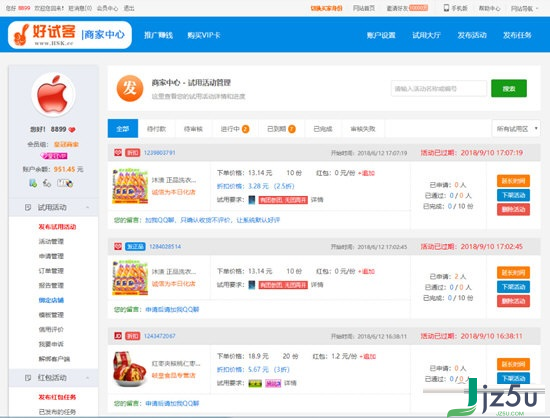Click the phone icon next to 手机版
The image size is (550, 418).
coord(446,8)
